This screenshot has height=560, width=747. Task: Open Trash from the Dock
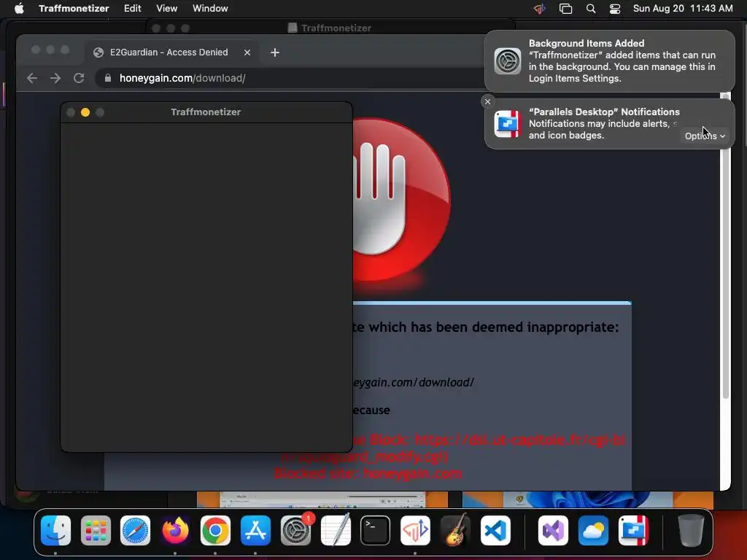[x=691, y=531]
